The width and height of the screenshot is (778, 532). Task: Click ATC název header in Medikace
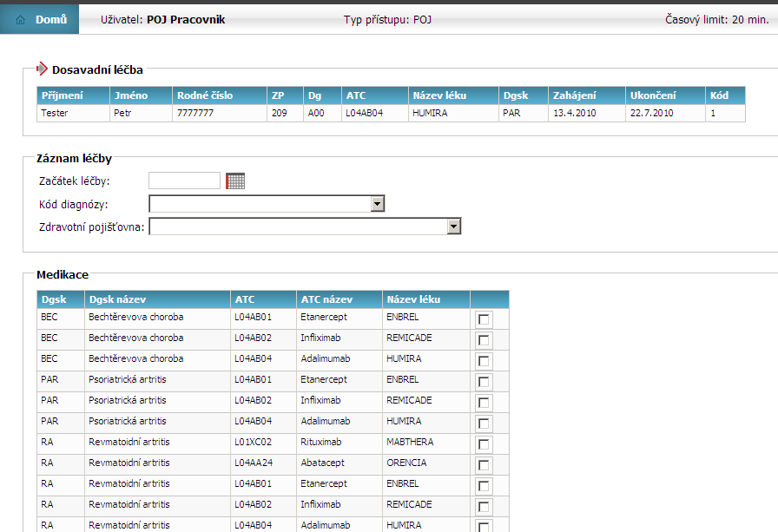(340, 299)
